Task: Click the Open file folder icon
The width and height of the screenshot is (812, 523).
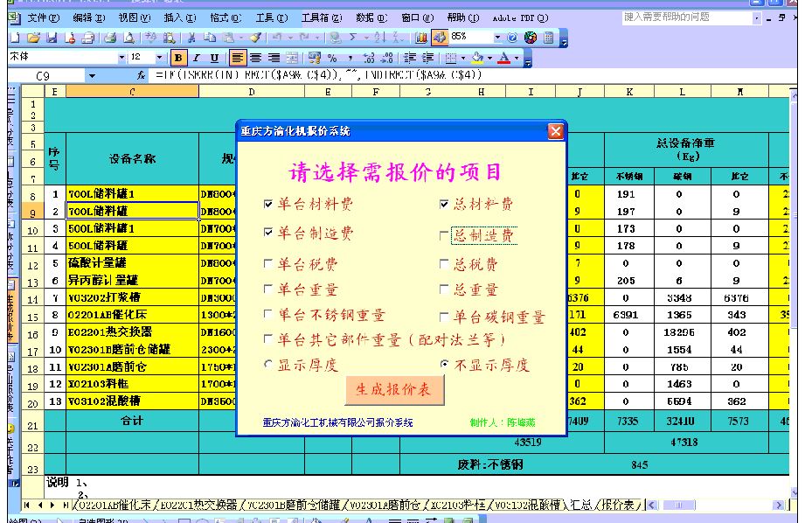Action: (x=34, y=38)
